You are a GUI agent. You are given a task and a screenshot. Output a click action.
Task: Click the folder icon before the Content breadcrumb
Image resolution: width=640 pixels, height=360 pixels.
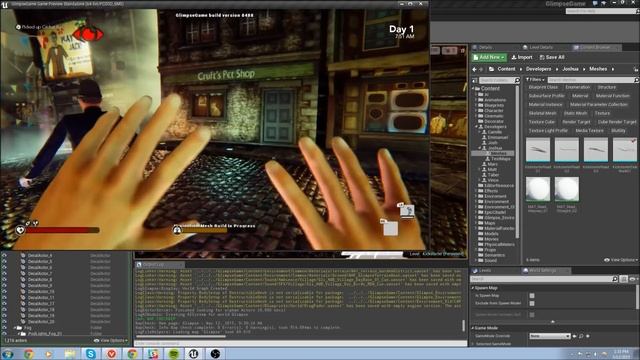[491, 69]
